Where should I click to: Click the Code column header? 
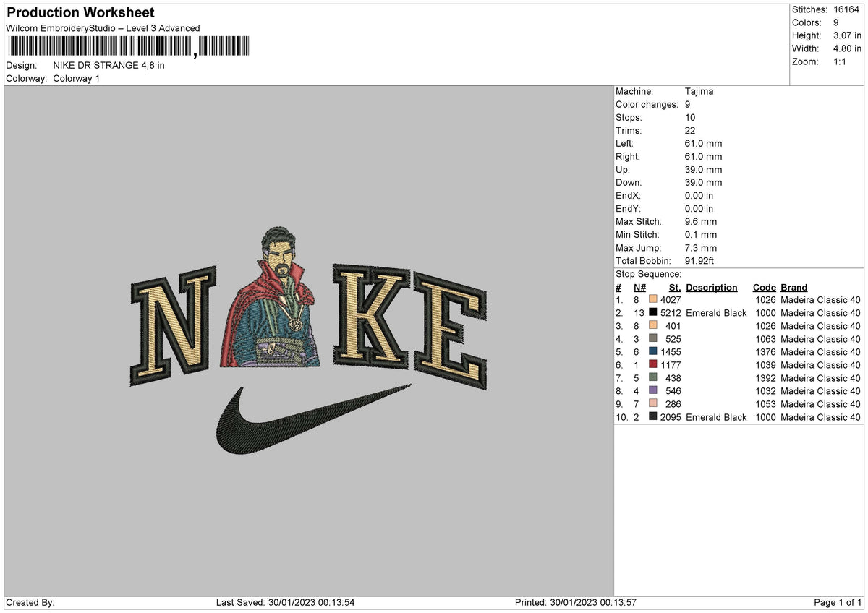(764, 287)
